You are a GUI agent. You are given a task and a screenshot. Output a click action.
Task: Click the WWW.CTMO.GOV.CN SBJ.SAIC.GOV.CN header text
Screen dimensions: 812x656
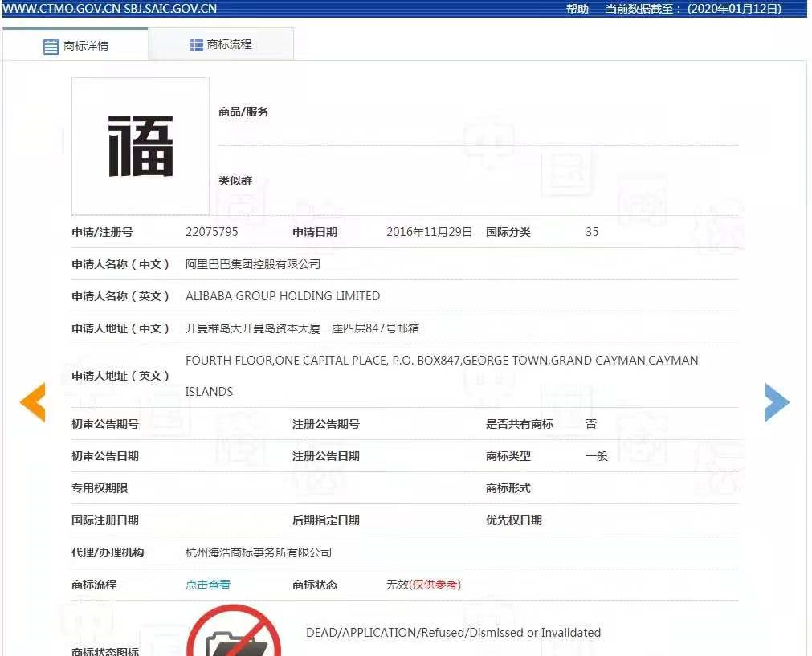pos(110,8)
